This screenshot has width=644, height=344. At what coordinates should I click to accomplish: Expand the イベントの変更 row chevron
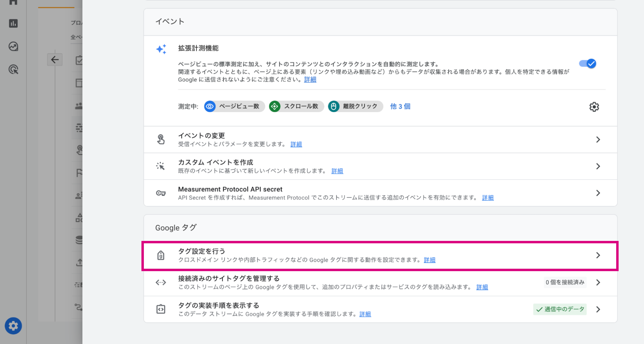click(598, 140)
